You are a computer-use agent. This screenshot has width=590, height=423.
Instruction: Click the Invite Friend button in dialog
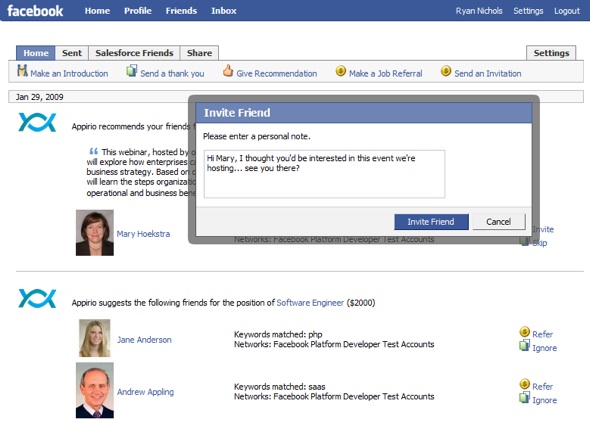tap(431, 222)
